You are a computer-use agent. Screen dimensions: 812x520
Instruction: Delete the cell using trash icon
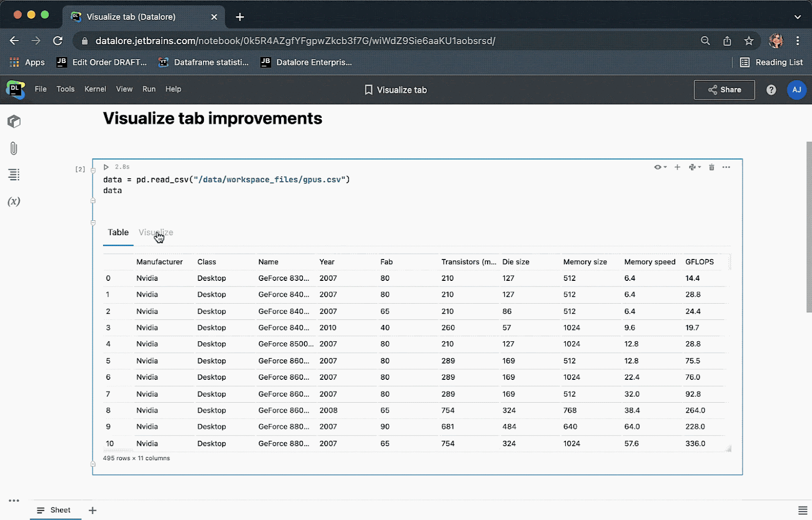(x=712, y=167)
